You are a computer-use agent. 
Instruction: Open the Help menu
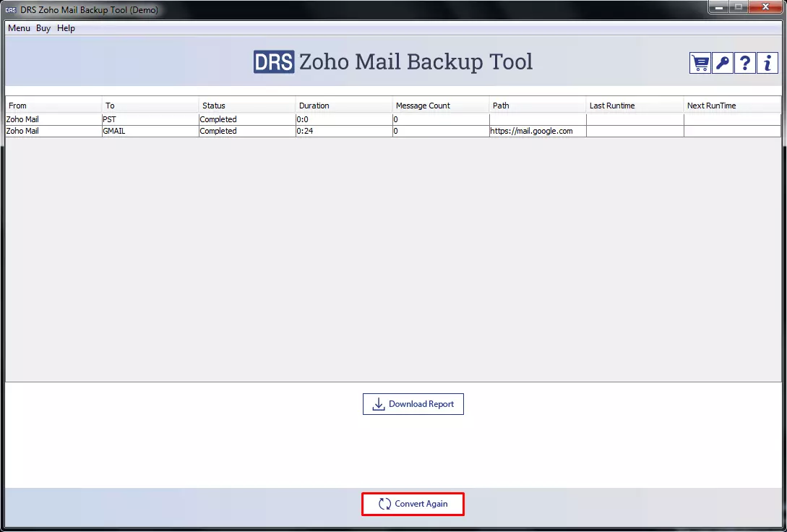coord(66,28)
